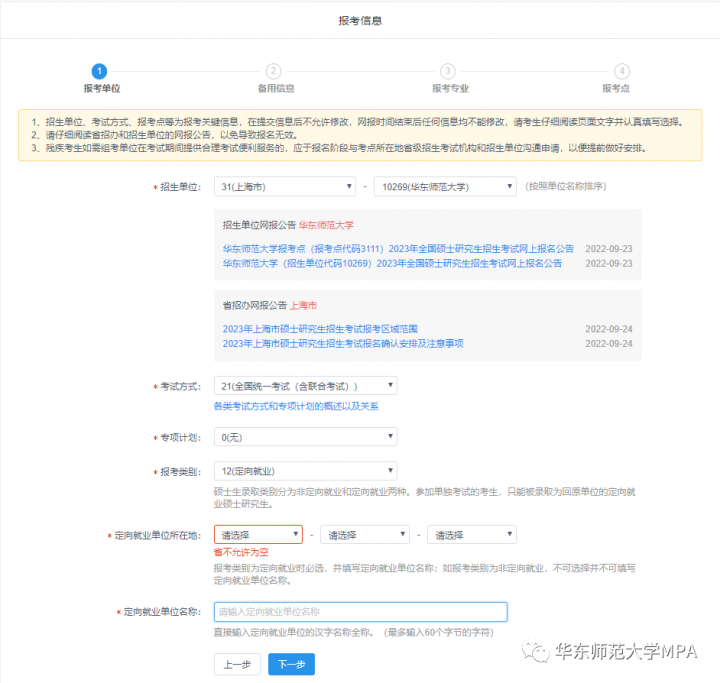
Task: Open the last 请选择 district dropdown
Action: [472, 535]
